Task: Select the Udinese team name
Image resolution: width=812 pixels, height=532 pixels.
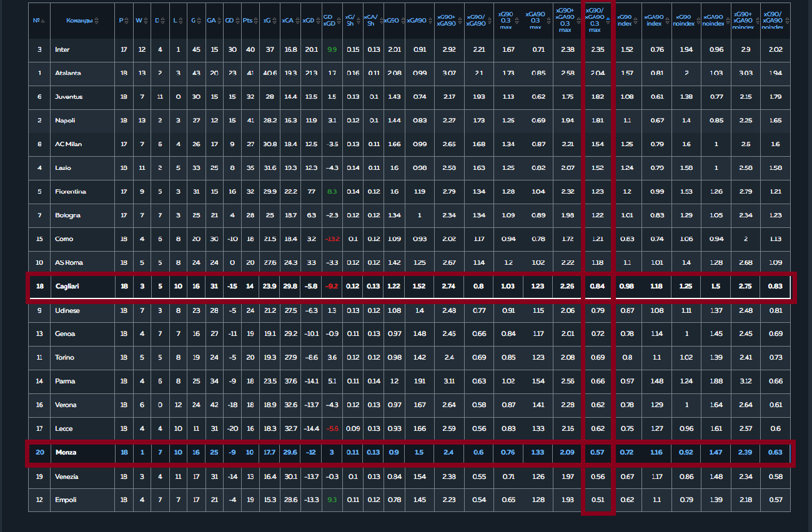Action: pyautogui.click(x=67, y=310)
